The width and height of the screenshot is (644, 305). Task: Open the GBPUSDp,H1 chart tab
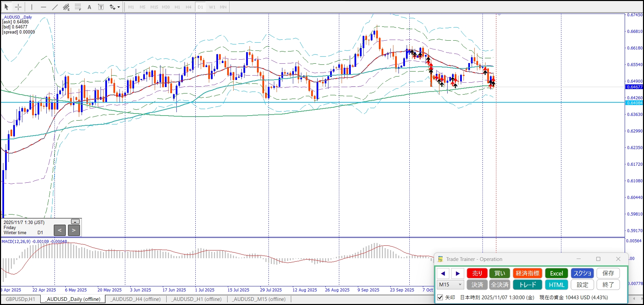(20, 299)
